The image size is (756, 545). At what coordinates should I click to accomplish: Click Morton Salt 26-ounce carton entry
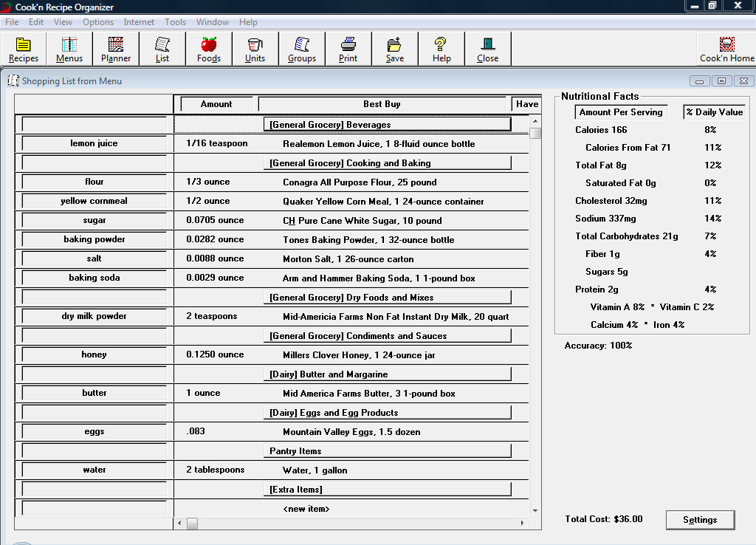click(x=348, y=259)
